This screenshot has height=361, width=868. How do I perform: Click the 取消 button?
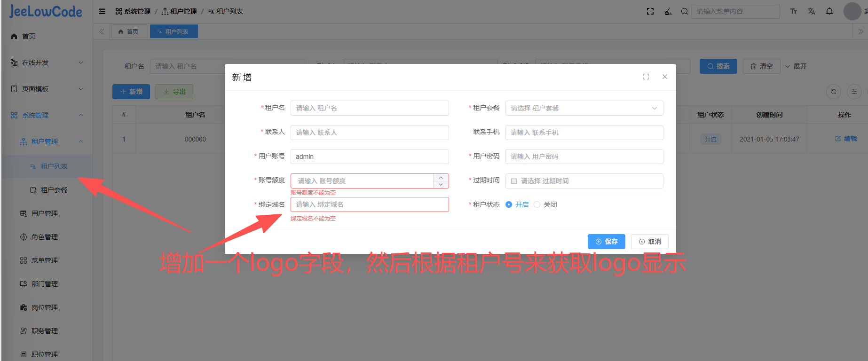650,242
